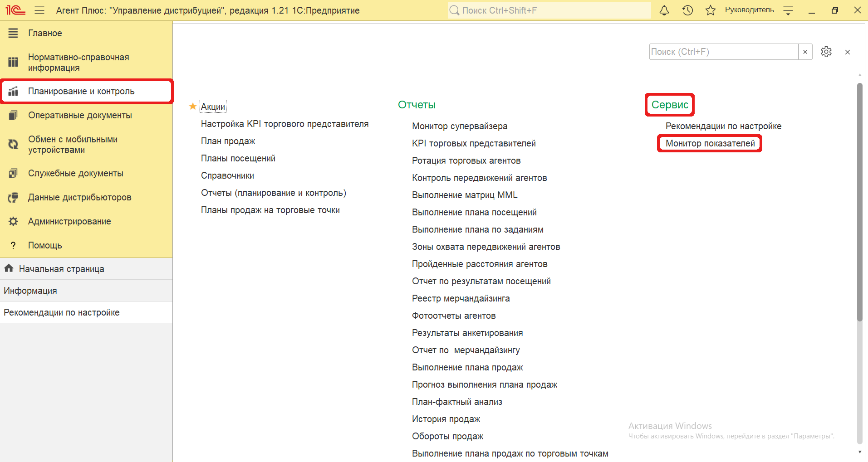The image size is (868, 462).
Task: Click Помощь question mark icon
Action: pos(13,245)
